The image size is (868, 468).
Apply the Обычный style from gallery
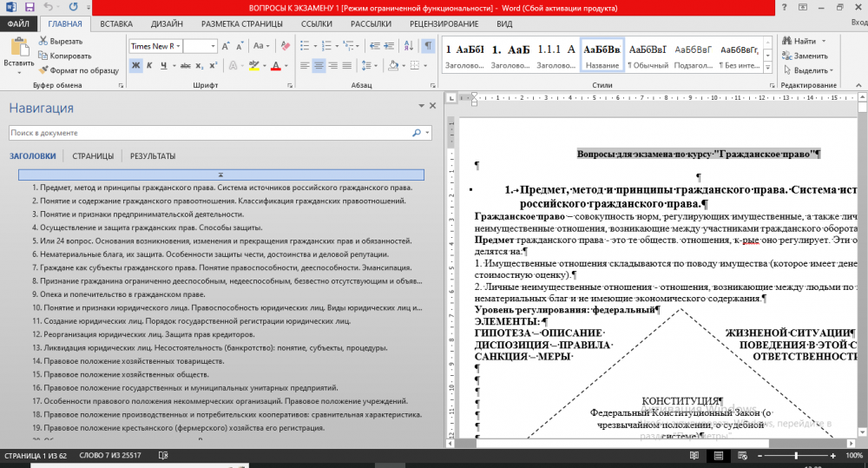pos(648,56)
